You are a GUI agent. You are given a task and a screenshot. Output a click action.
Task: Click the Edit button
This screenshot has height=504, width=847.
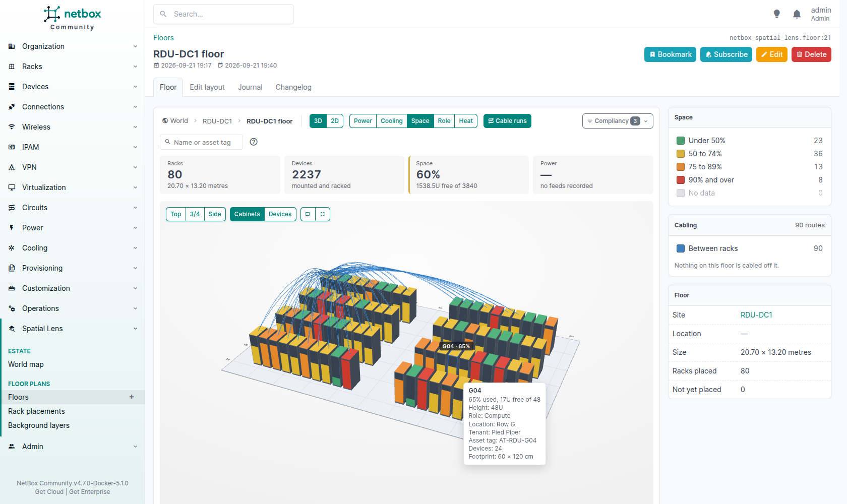[x=772, y=54]
